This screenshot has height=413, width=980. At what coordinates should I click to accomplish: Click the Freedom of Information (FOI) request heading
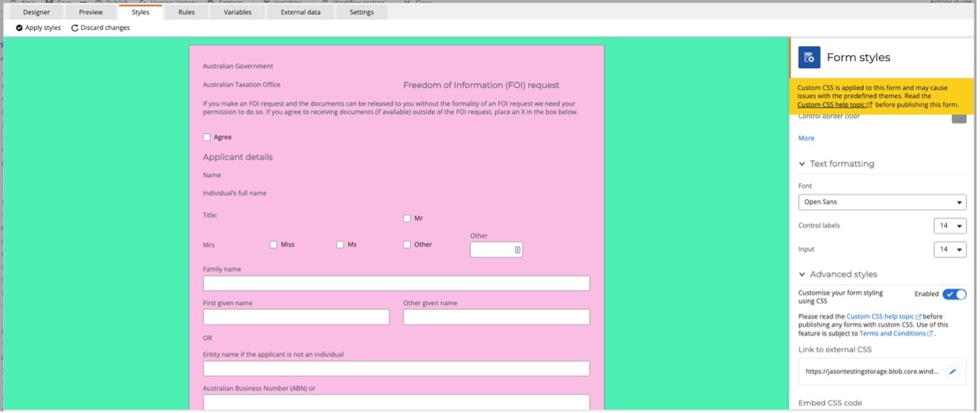(483, 86)
